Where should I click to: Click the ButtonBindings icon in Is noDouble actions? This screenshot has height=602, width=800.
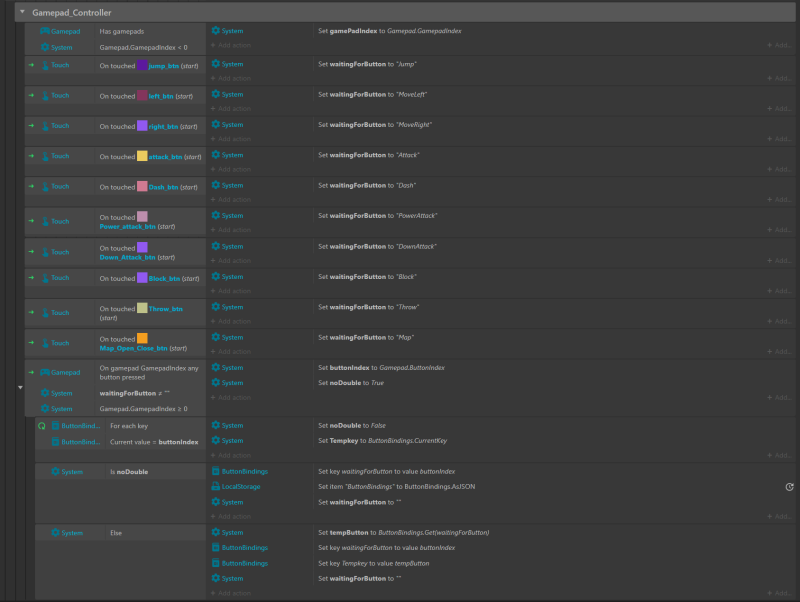click(215, 471)
